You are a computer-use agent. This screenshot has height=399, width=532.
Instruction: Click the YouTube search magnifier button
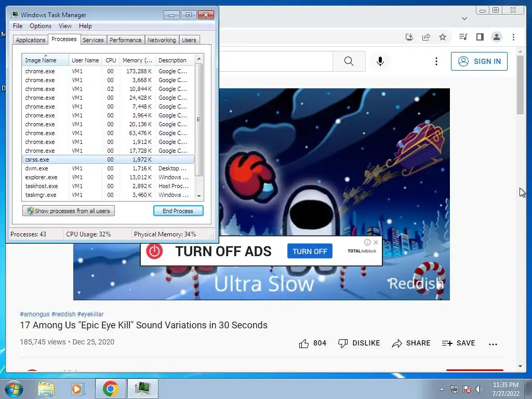pos(349,61)
